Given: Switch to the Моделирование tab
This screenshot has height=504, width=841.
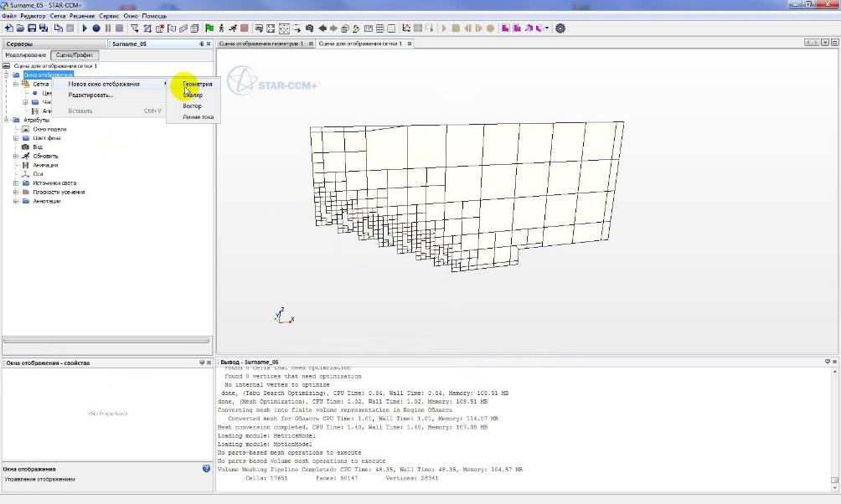Looking at the screenshot, I should click(26, 55).
